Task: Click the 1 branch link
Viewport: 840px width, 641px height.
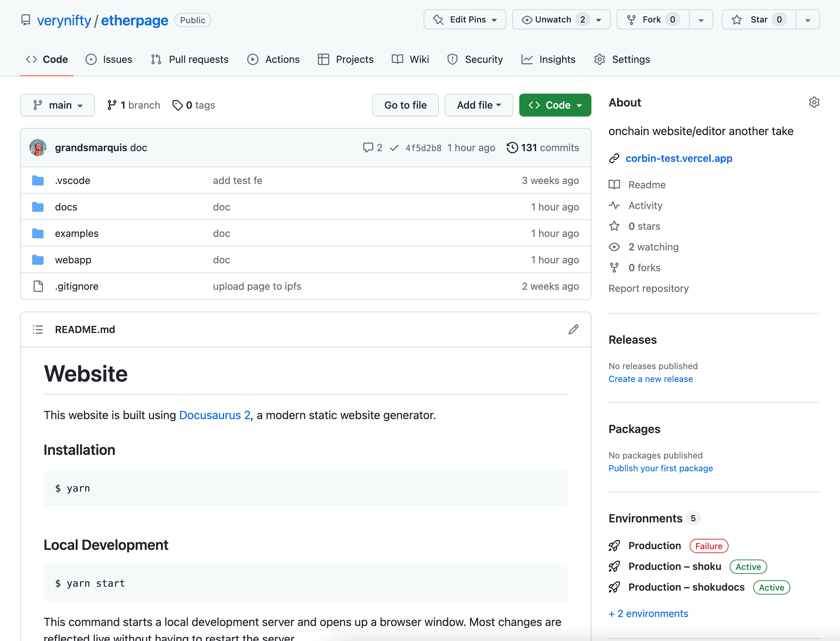Action: [134, 105]
